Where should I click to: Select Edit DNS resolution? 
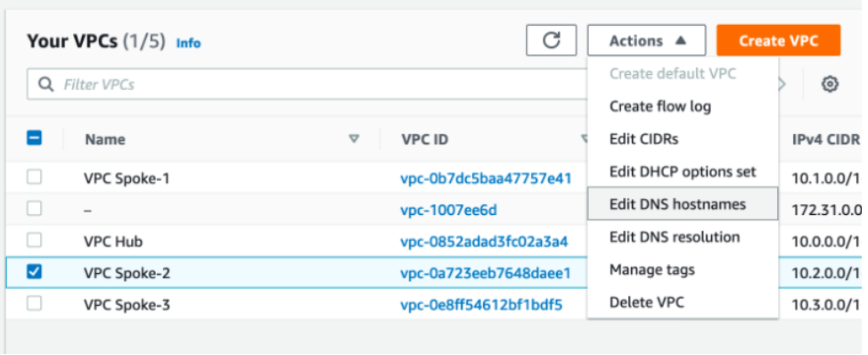click(x=683, y=237)
